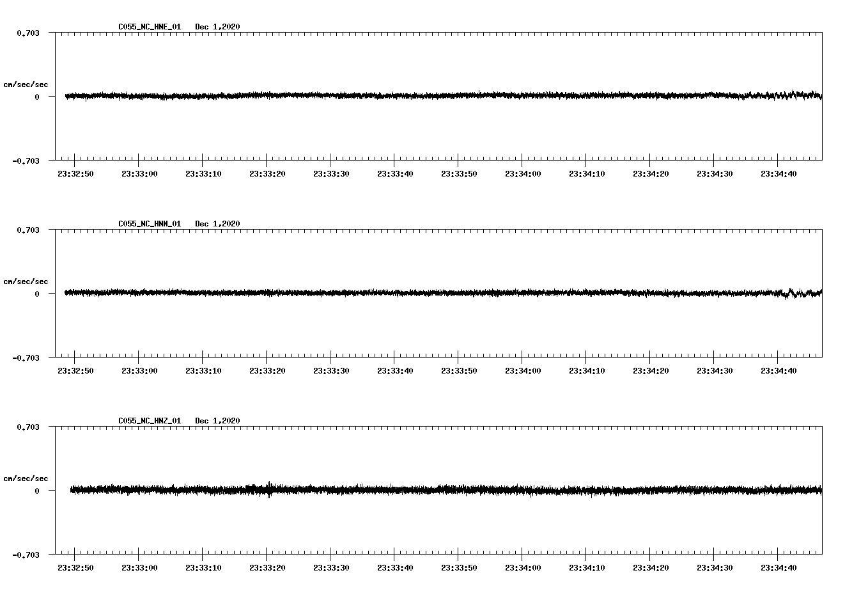Click the Dec 1,2020 date on top plot
Screen dimensions: 868x591
point(218,28)
